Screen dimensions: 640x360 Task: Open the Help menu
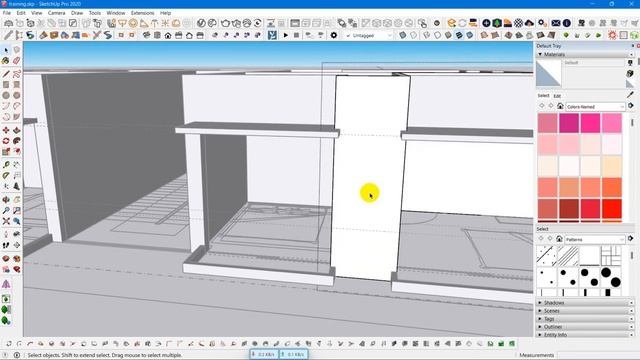coord(165,13)
